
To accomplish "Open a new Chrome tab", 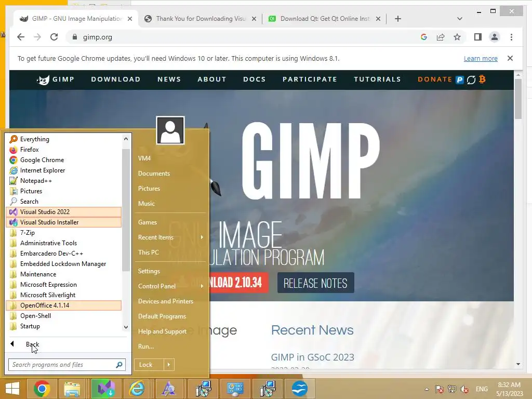I will [397, 19].
